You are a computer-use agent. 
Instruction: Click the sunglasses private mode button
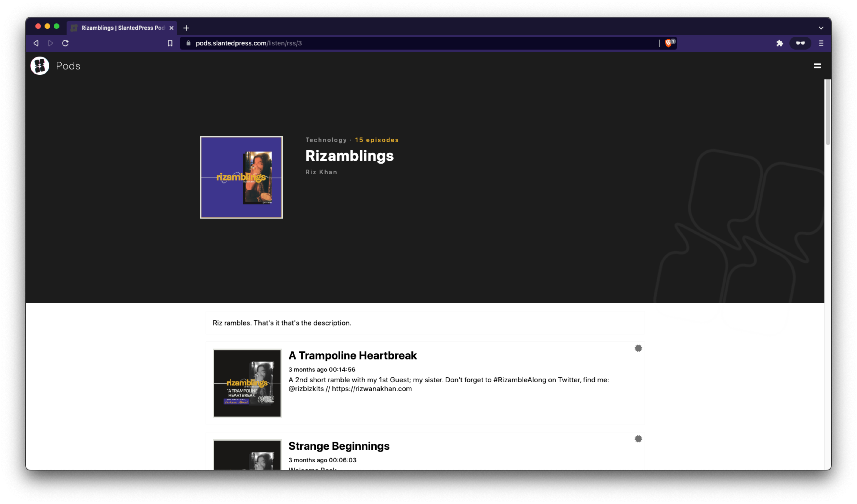tap(800, 43)
